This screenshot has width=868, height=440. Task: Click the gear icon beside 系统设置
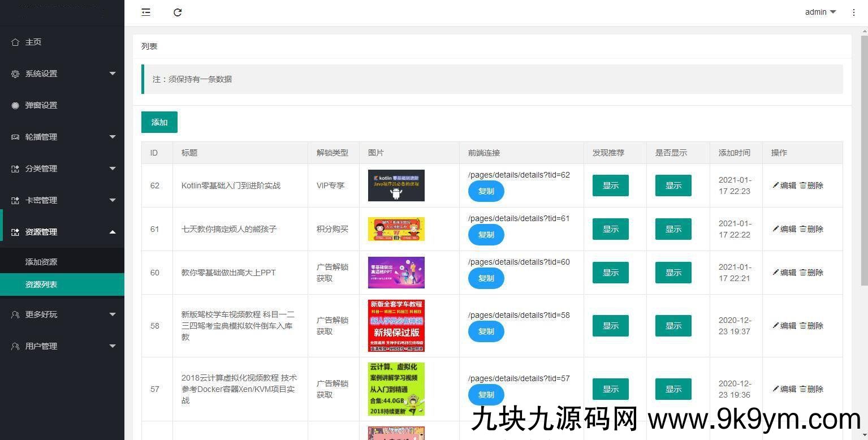pos(15,74)
